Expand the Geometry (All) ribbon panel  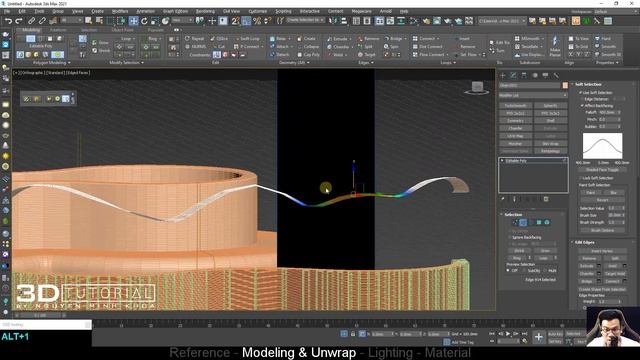click(294, 63)
